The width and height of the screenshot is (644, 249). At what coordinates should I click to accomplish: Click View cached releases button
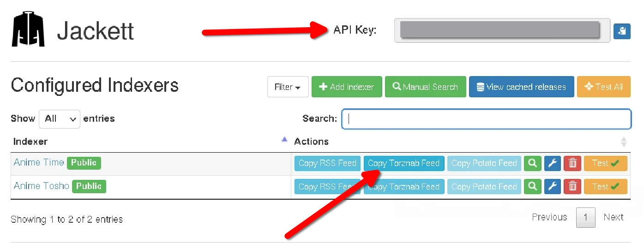point(521,87)
